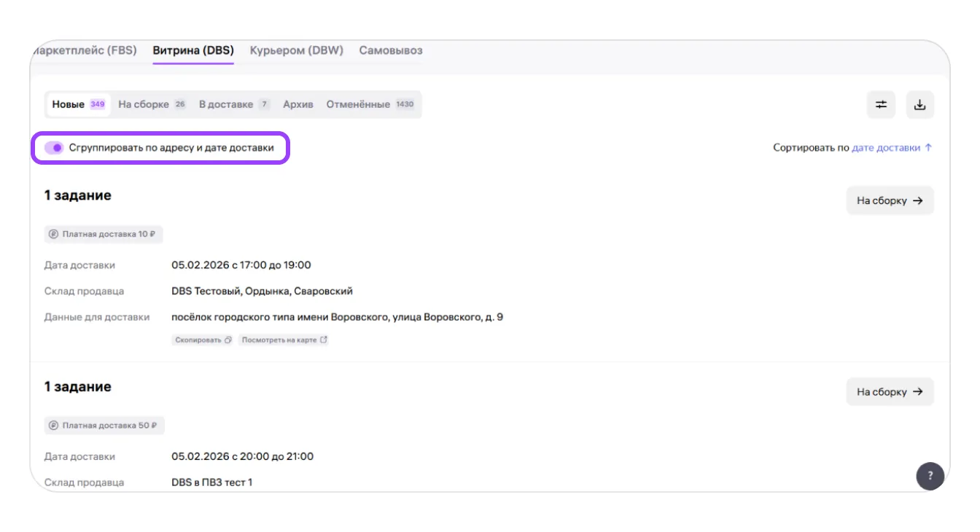
Task: Click warehouse name DBS в ПВЗ тест 1
Action: [212, 482]
